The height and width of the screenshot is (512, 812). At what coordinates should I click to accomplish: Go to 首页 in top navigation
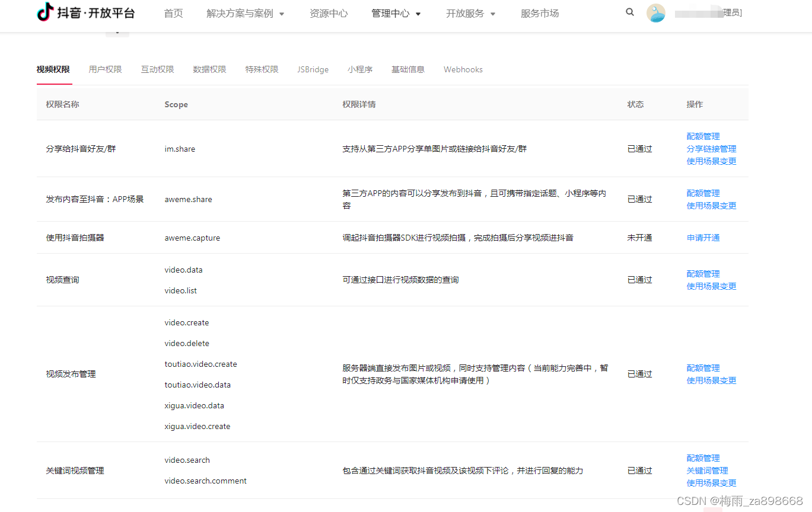(173, 13)
